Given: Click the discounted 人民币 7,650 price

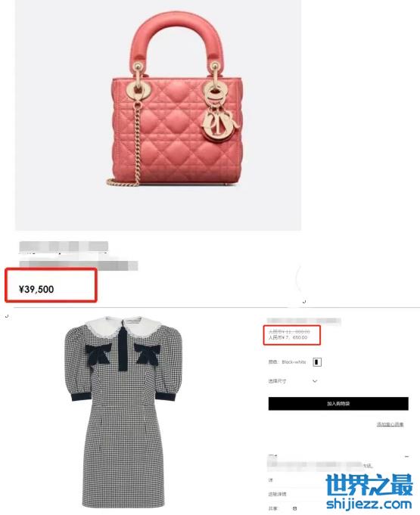Looking at the screenshot, I should pos(288,337).
